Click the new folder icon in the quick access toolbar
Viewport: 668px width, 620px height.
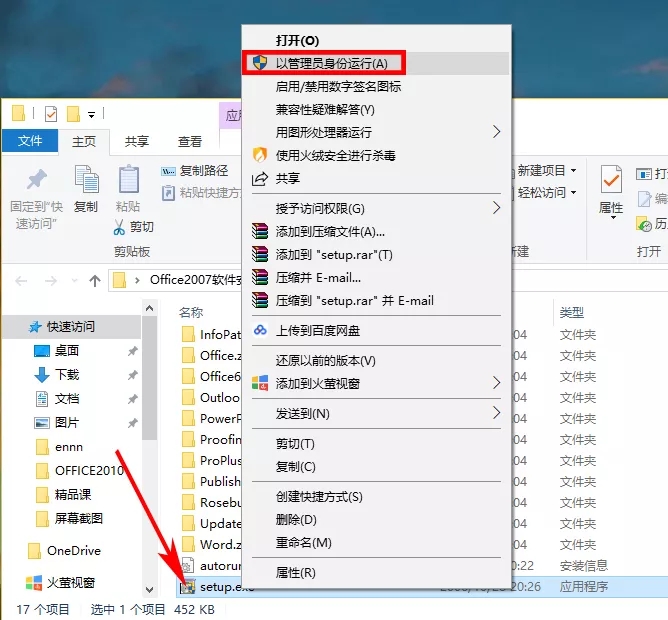(73, 114)
